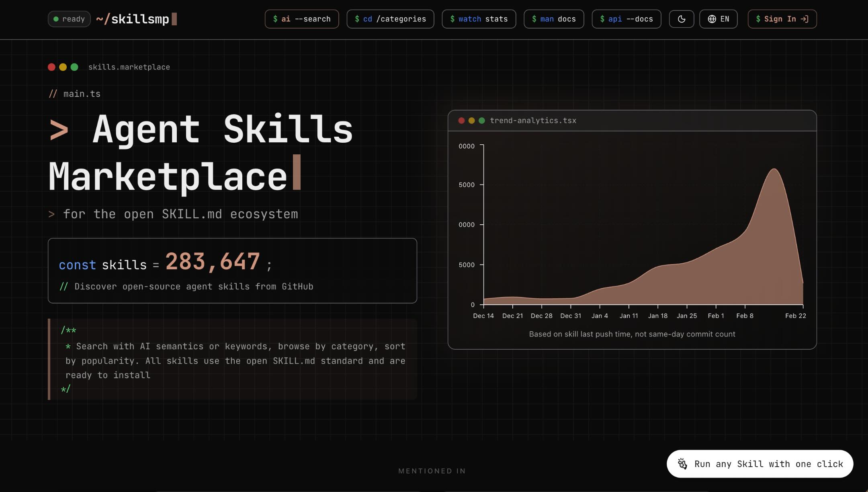Go to cd /categories nav item
This screenshot has width=868, height=492.
click(x=390, y=19)
